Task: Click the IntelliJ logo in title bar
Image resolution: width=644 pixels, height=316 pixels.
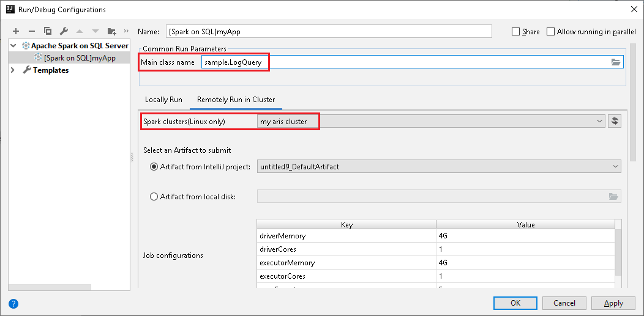Action: 12,9
